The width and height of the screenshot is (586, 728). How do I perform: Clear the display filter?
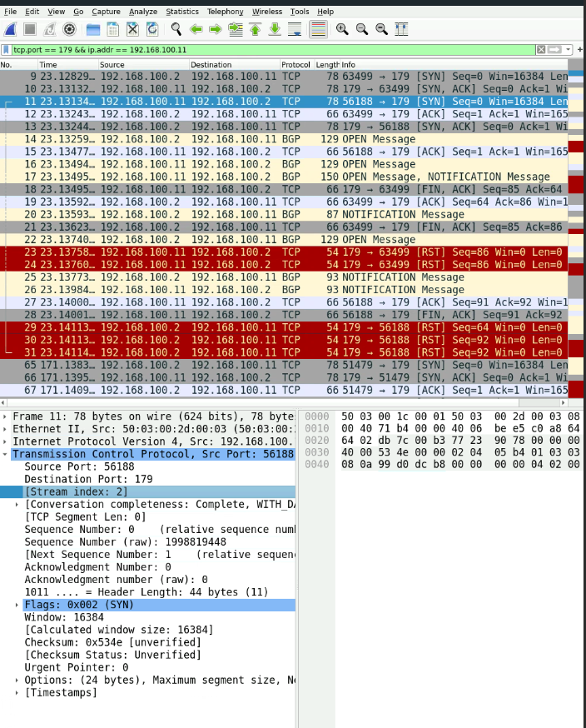click(x=541, y=50)
